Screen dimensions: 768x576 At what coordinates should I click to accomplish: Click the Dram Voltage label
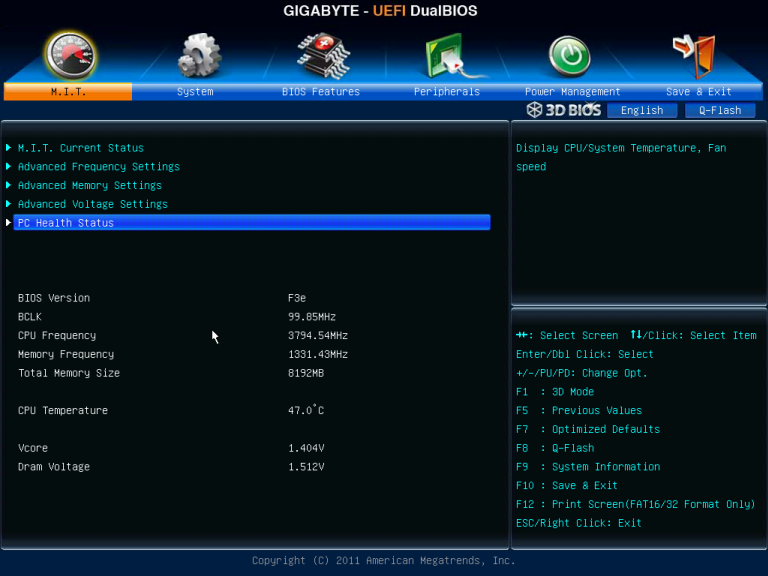[54, 467]
